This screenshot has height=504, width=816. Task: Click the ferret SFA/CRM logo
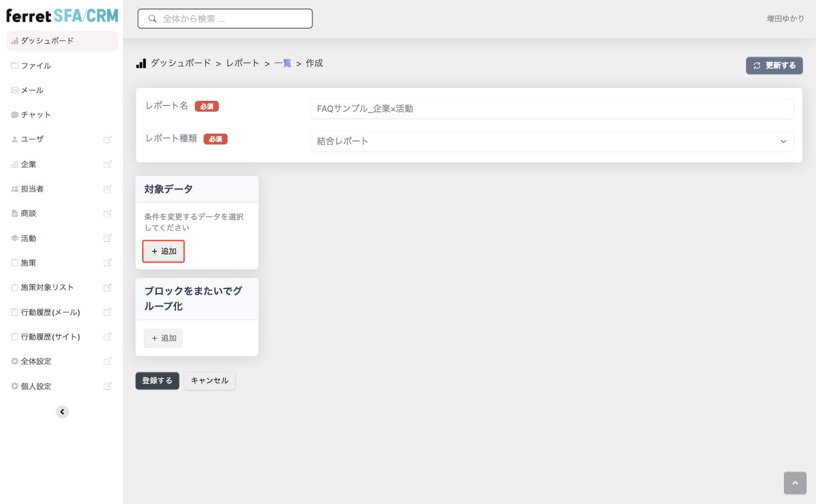[x=62, y=15]
